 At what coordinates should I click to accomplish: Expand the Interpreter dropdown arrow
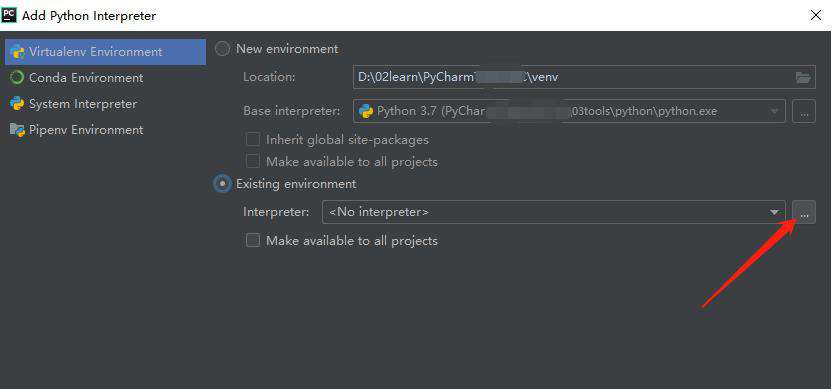point(774,213)
